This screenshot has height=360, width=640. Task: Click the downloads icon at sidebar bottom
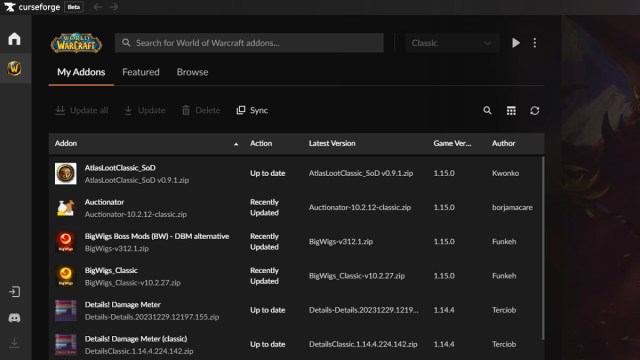[14, 342]
